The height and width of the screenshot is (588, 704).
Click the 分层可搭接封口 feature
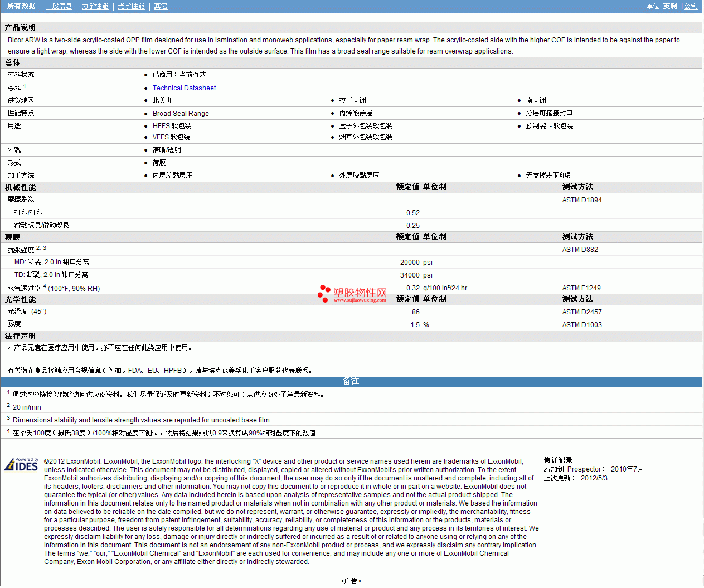coord(549,113)
